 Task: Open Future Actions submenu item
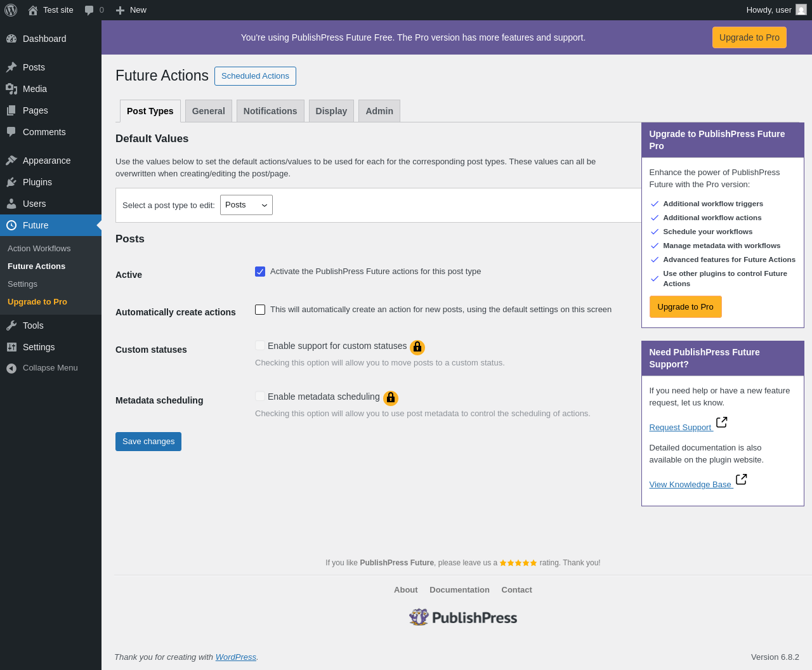pos(37,266)
